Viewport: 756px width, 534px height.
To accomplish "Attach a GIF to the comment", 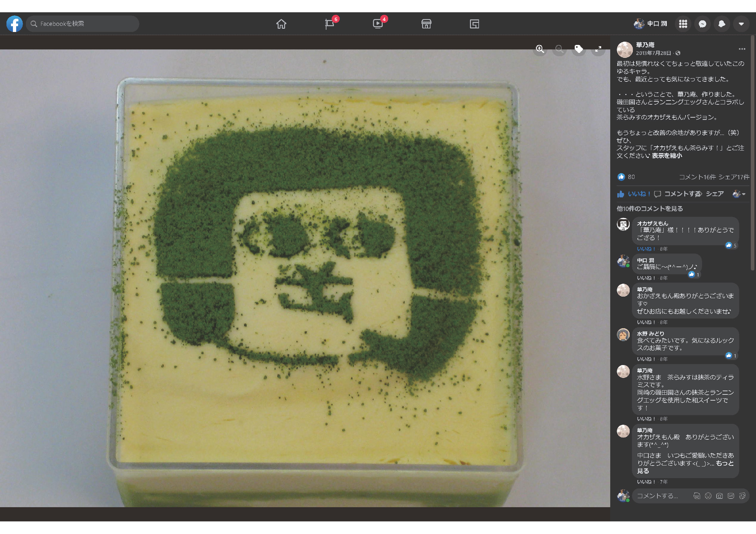I will click(731, 496).
